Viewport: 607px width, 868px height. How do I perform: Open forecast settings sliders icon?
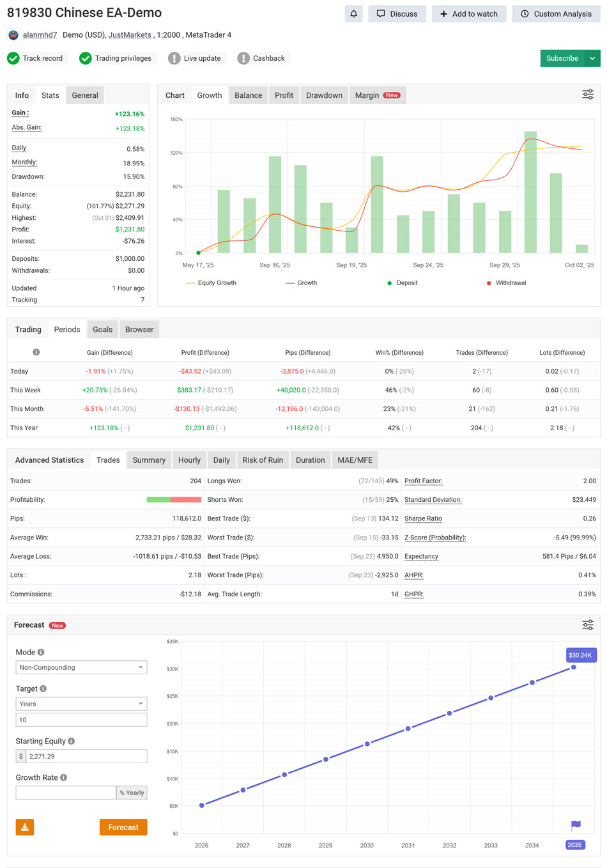coord(587,624)
